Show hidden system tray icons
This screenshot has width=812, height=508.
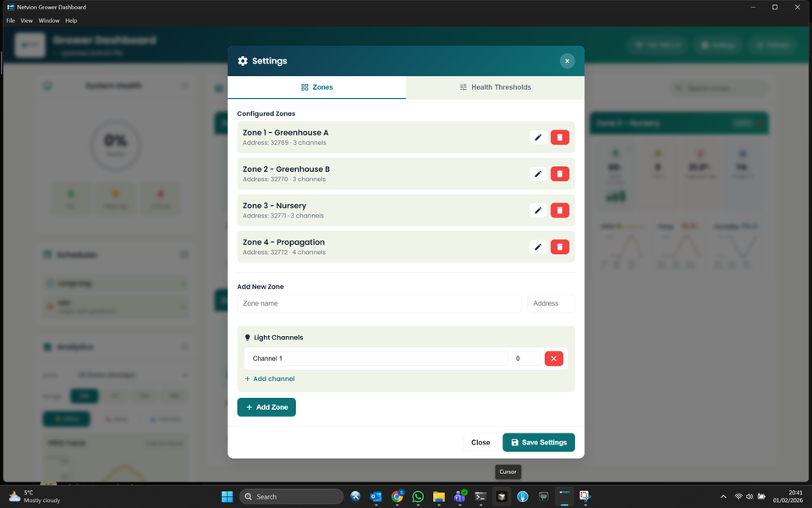(x=723, y=497)
